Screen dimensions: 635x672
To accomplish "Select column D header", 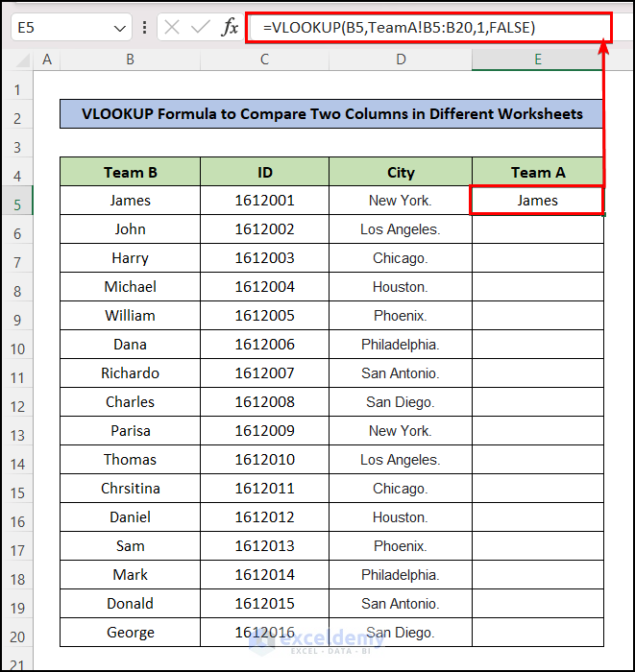I will [x=401, y=60].
